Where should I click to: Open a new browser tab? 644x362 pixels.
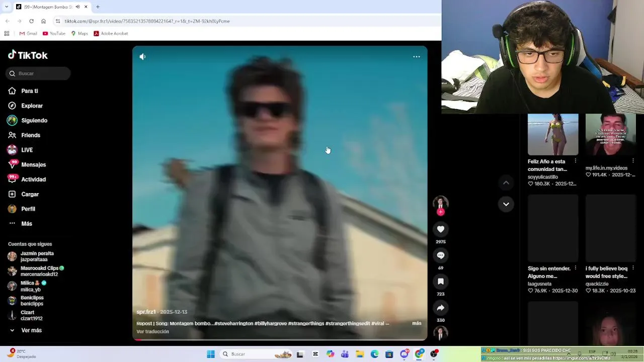pos(98,7)
